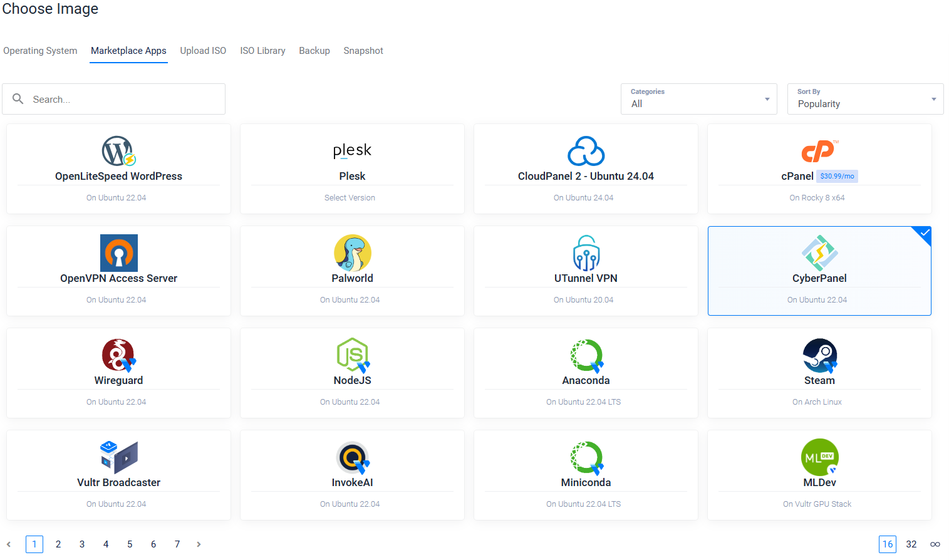Switch to Marketplace Apps tab
The width and height of the screenshot is (949, 560).
[x=128, y=51]
